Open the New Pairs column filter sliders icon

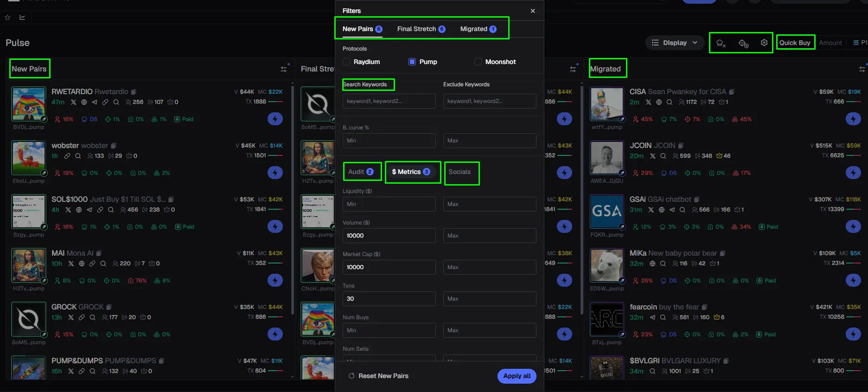coord(284,69)
